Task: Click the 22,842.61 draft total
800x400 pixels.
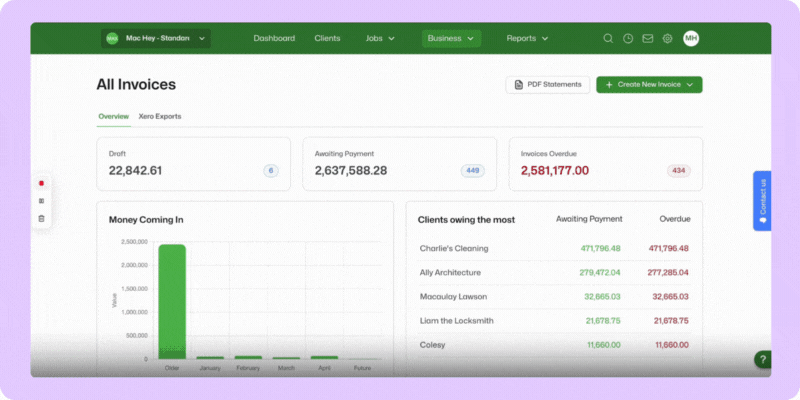Action: tap(135, 171)
